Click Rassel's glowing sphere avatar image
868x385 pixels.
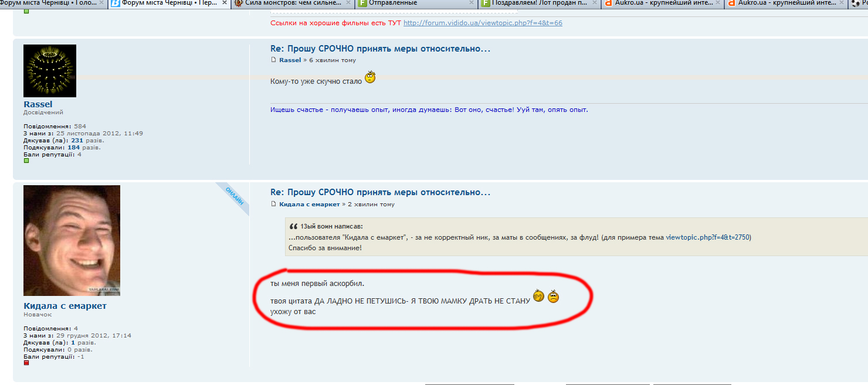(x=50, y=71)
